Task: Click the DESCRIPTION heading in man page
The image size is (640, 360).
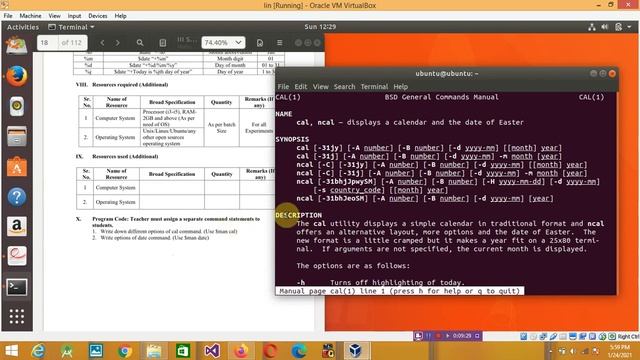Action: click(299, 215)
